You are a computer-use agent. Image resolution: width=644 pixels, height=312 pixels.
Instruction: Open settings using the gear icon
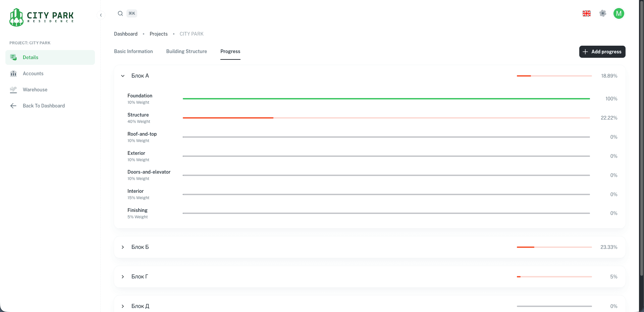[603, 13]
